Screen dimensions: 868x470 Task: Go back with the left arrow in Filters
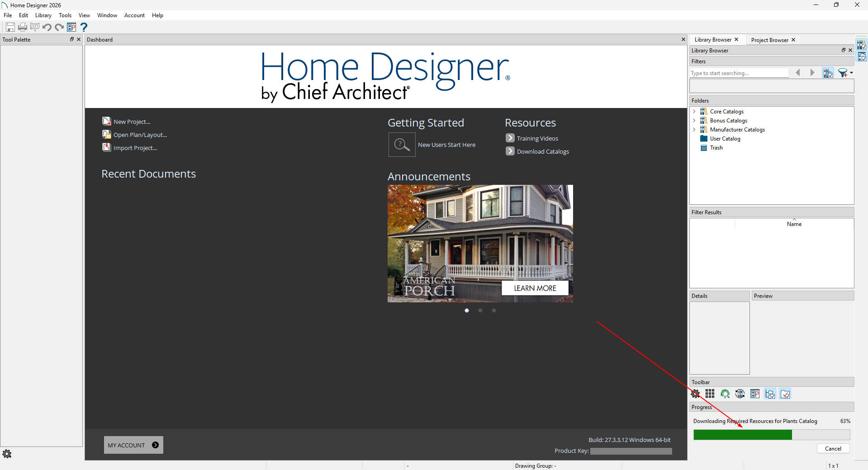798,73
